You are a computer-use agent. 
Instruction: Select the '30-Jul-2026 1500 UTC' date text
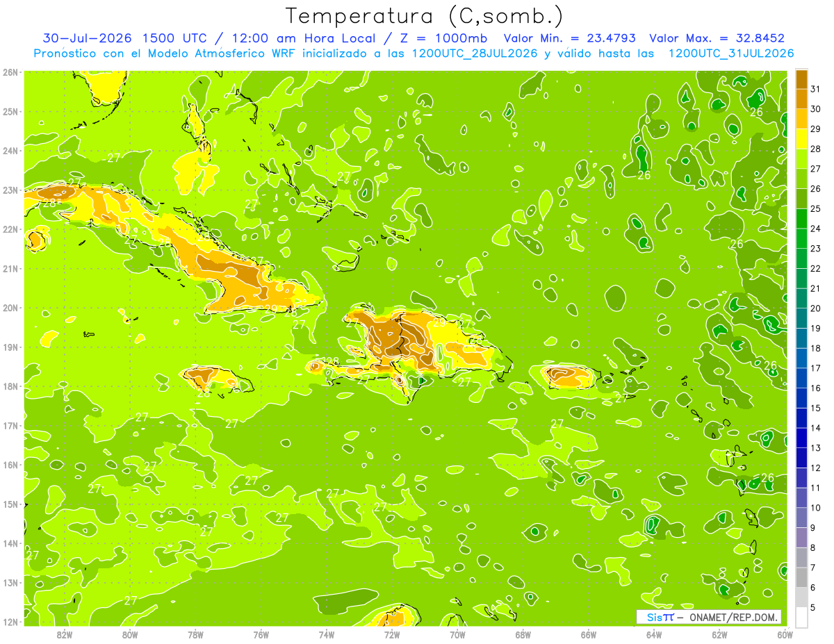click(124, 38)
